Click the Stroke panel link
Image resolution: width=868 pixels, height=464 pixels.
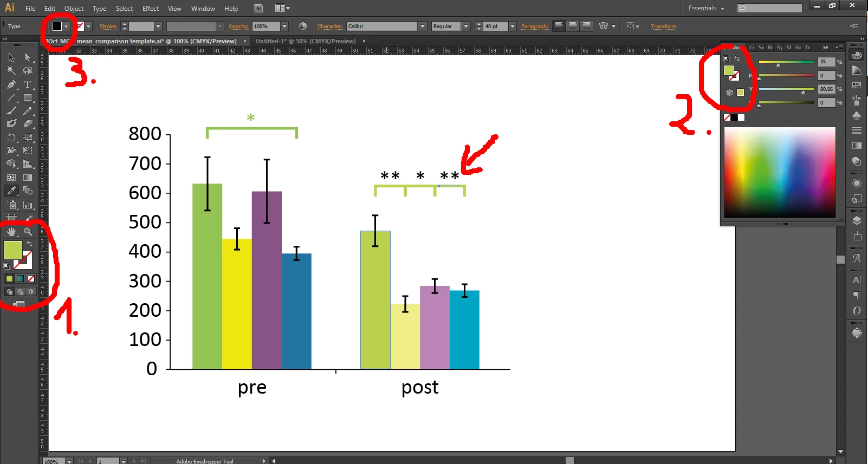click(108, 26)
